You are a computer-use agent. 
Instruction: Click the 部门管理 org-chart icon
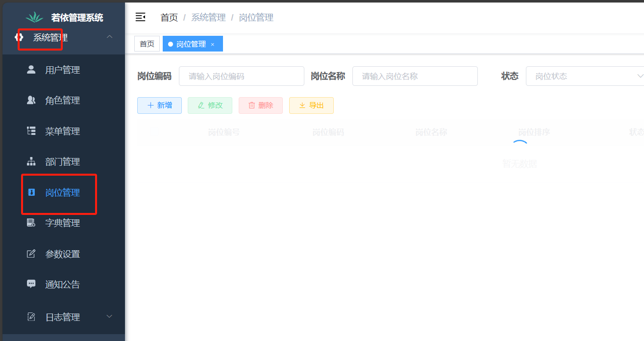31,161
